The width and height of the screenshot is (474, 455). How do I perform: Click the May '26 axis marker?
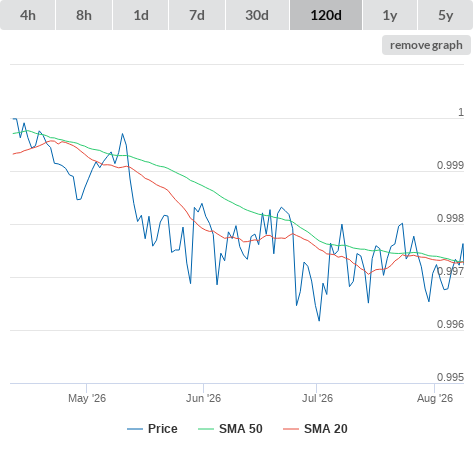pos(87,398)
